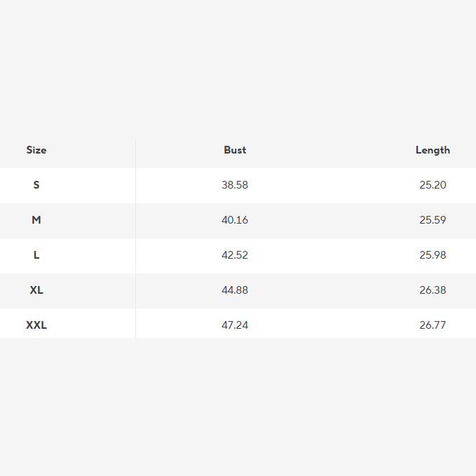The image size is (476, 476).
Task: Select the S size label
Action: click(36, 185)
